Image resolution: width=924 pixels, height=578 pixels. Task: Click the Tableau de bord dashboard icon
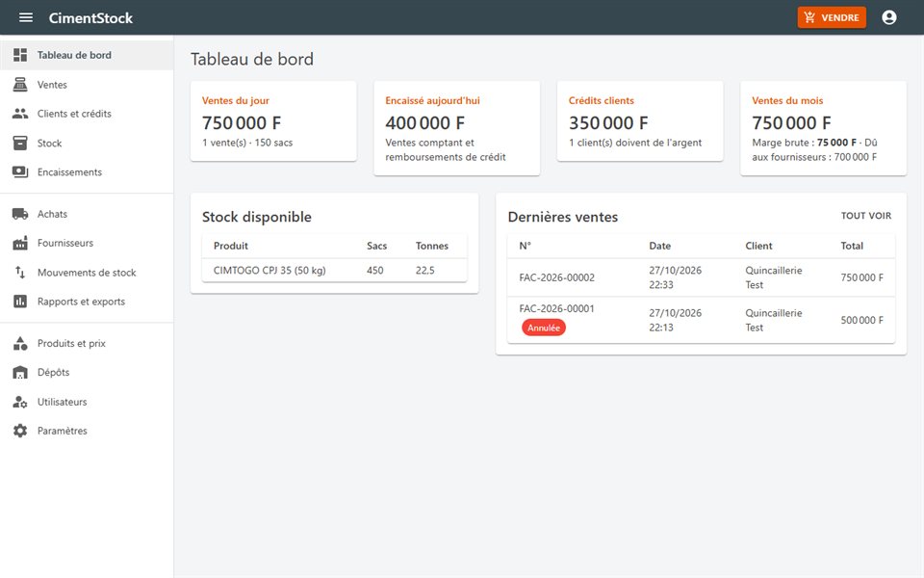[x=20, y=55]
